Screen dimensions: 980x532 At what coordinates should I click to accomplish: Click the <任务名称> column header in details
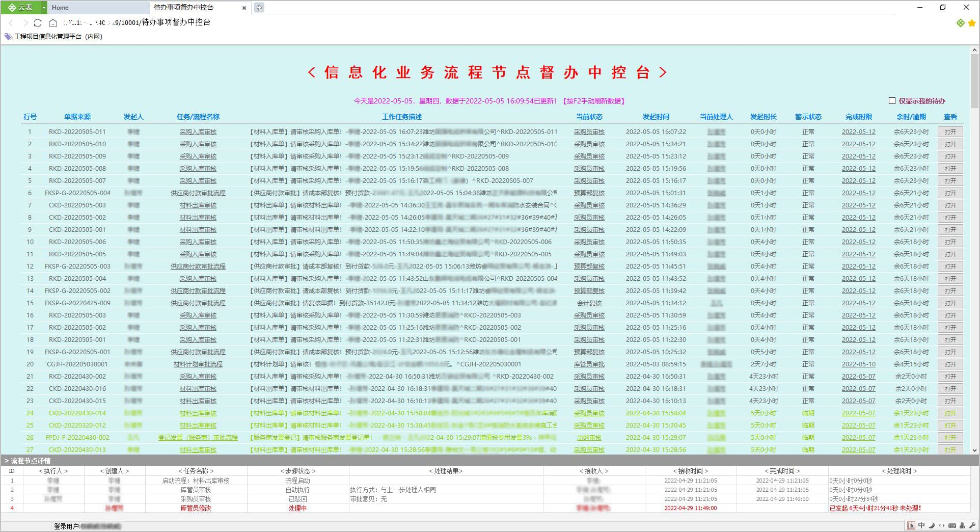pyautogui.click(x=196, y=471)
